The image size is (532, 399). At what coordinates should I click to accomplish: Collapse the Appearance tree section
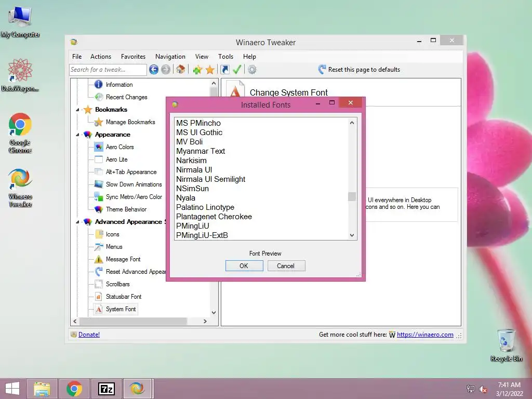tap(78, 135)
